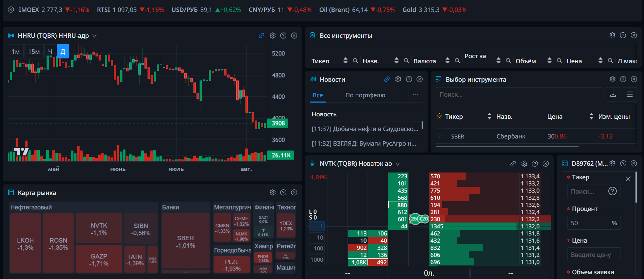Open help for Выбор инструмента panel

coord(623,79)
